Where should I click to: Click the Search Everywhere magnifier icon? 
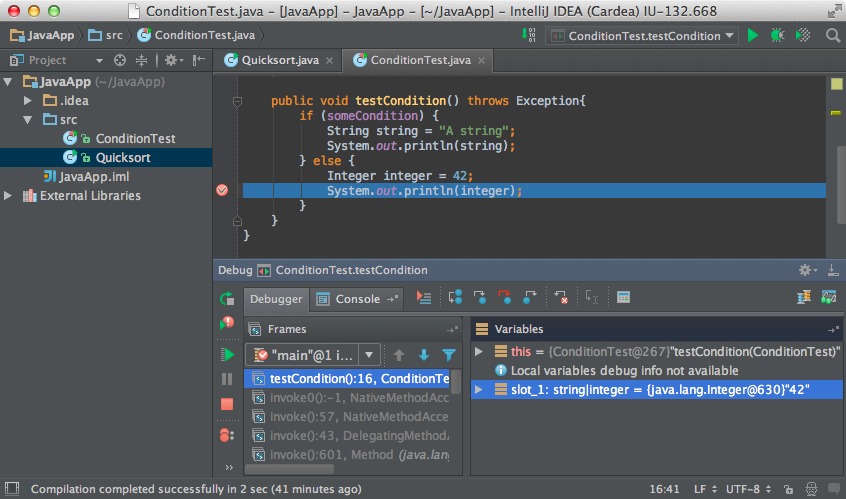pyautogui.click(x=832, y=35)
